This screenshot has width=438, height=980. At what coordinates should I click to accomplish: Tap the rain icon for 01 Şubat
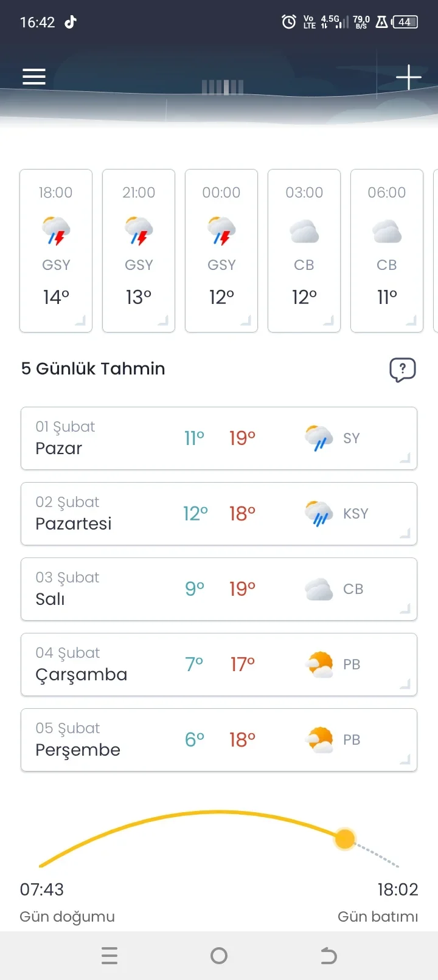pyautogui.click(x=319, y=438)
